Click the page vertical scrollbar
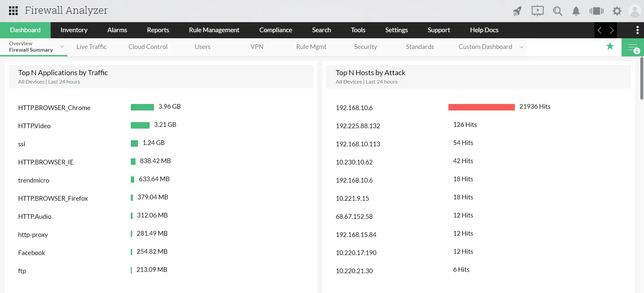 pos(642,79)
